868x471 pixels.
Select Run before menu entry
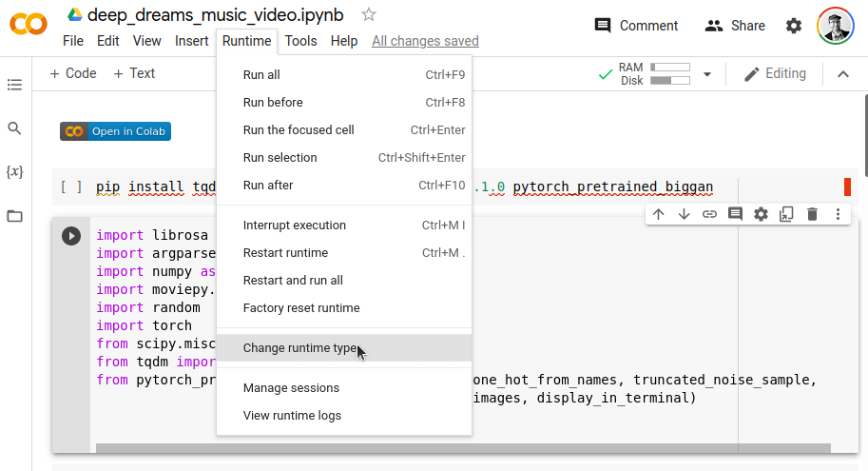[x=344, y=103]
